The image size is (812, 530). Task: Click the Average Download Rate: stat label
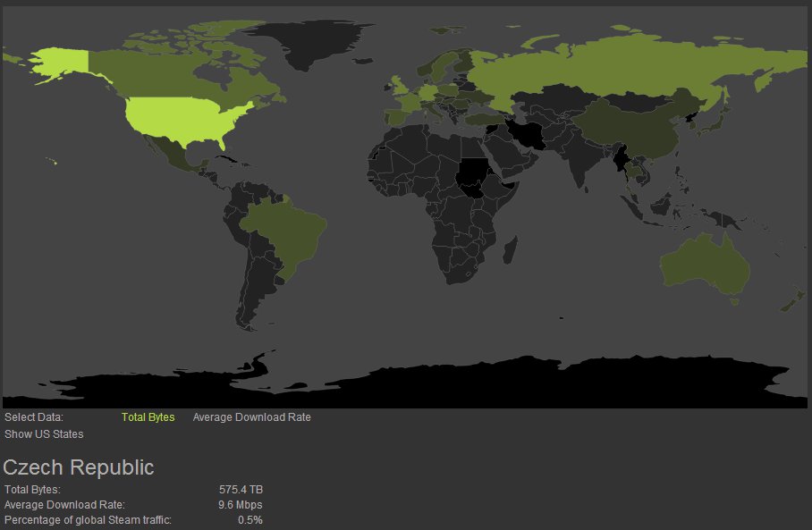tap(64, 505)
